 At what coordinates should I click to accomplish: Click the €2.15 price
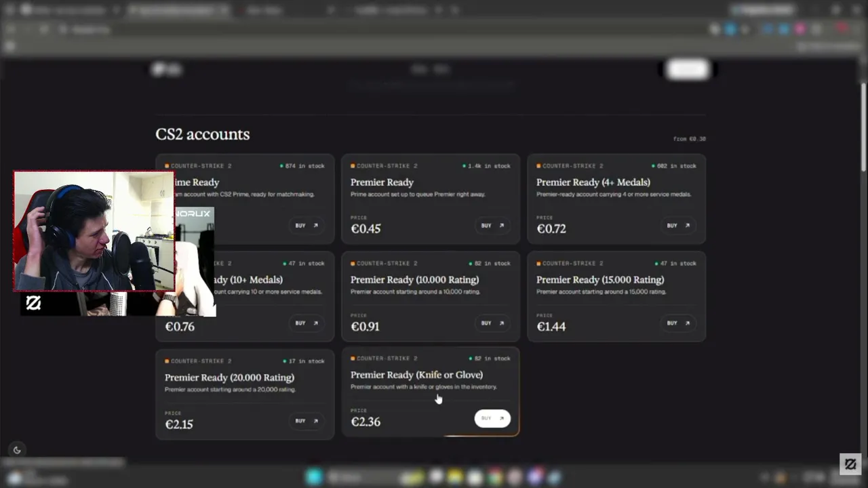click(x=179, y=424)
